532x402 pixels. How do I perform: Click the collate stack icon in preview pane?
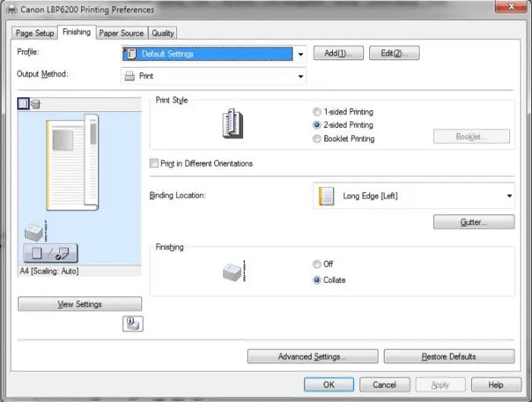click(x=36, y=229)
